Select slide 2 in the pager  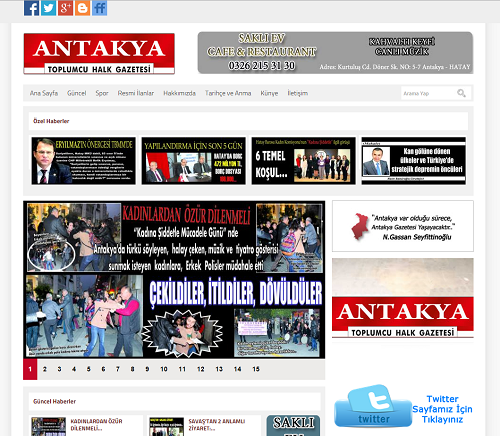45,369
